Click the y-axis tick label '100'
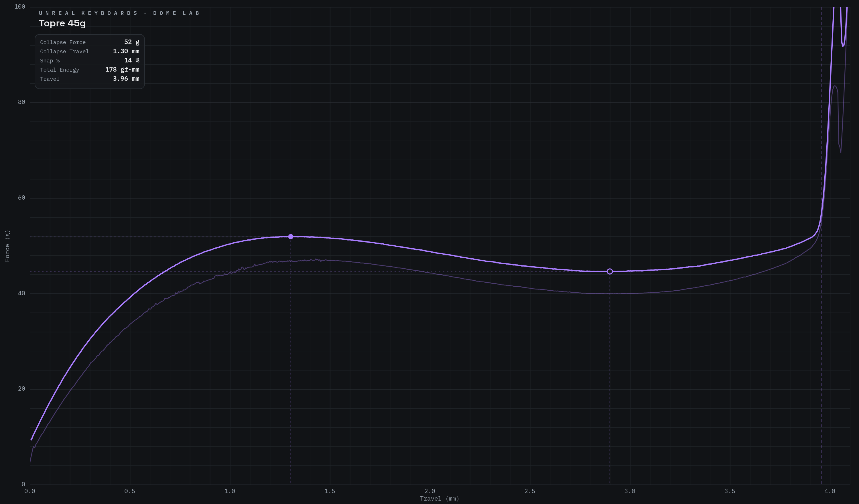Image resolution: width=859 pixels, height=504 pixels. click(x=20, y=7)
